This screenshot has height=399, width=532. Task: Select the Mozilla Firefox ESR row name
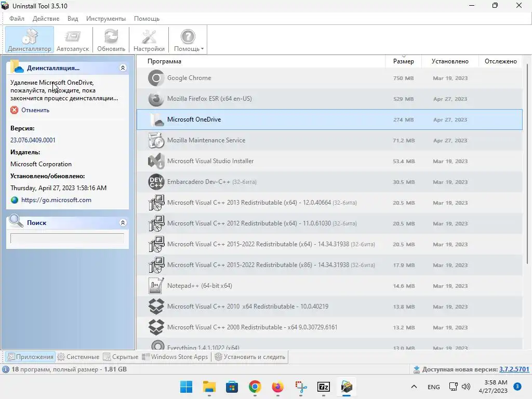209,99
